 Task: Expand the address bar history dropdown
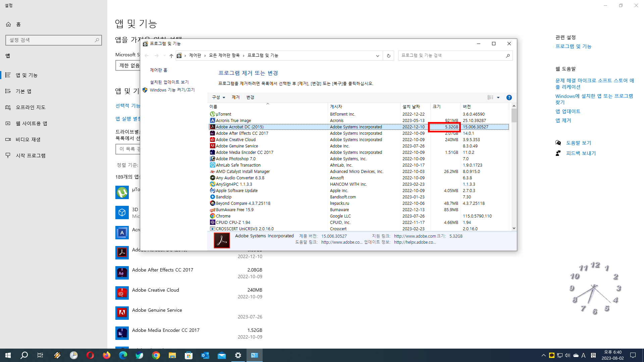pyautogui.click(x=377, y=56)
